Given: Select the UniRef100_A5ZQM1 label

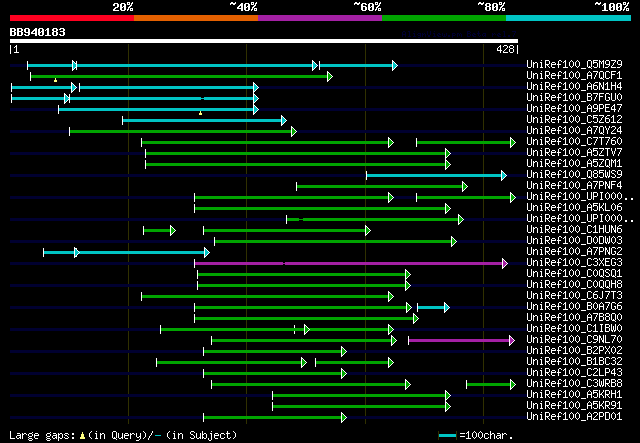Looking at the screenshot, I should tap(574, 164).
